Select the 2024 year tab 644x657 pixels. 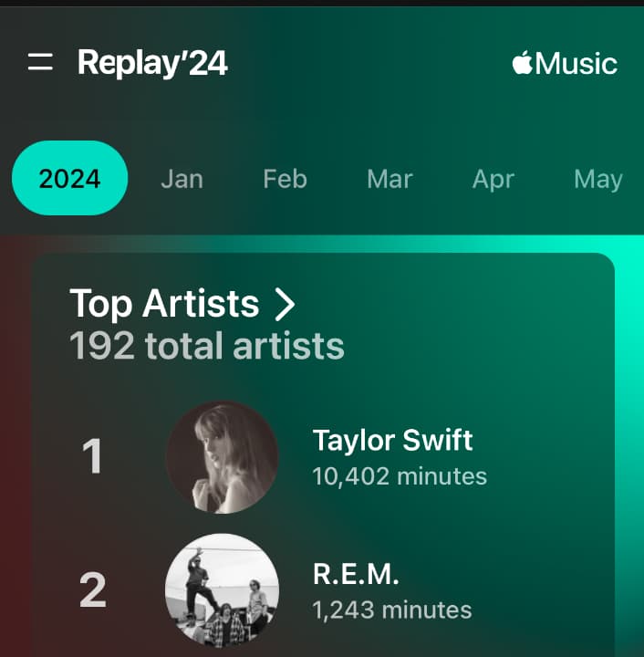coord(69,178)
